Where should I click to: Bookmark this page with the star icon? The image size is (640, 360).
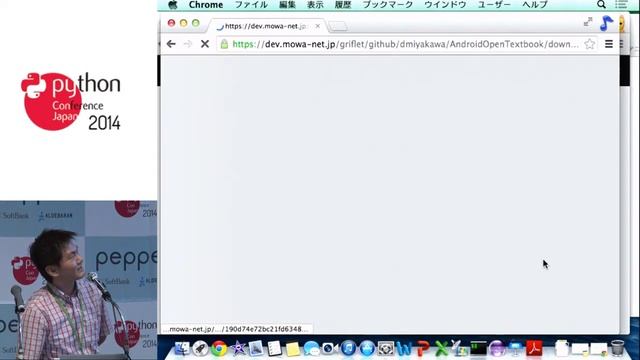(589, 44)
